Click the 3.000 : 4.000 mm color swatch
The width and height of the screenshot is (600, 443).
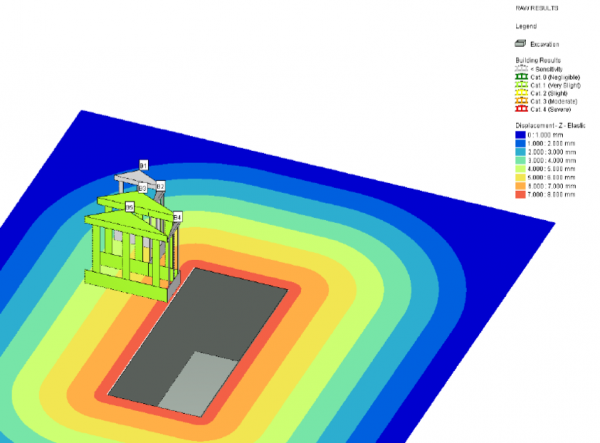click(520, 160)
